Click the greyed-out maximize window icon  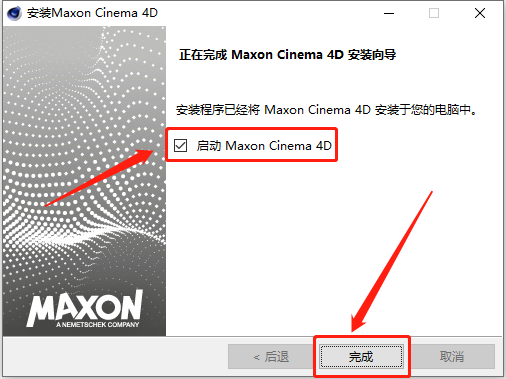[x=434, y=13]
